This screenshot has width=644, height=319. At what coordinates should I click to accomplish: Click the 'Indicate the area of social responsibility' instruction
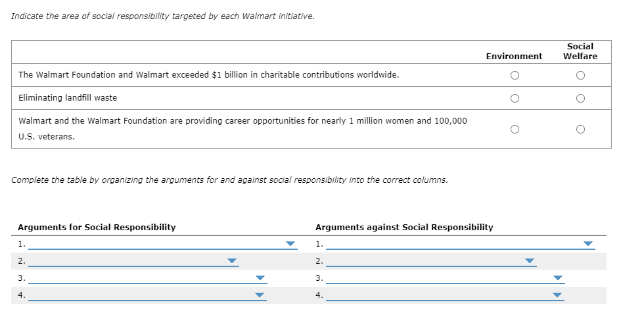coord(163,16)
